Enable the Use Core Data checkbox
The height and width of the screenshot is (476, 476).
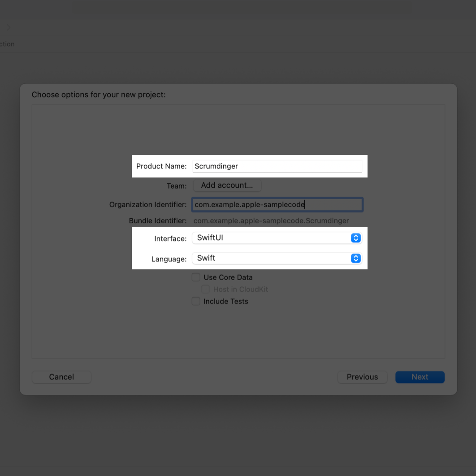[x=196, y=277]
